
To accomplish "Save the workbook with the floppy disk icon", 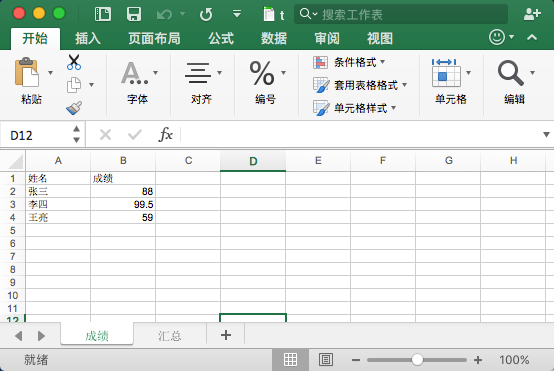I will coord(134,14).
